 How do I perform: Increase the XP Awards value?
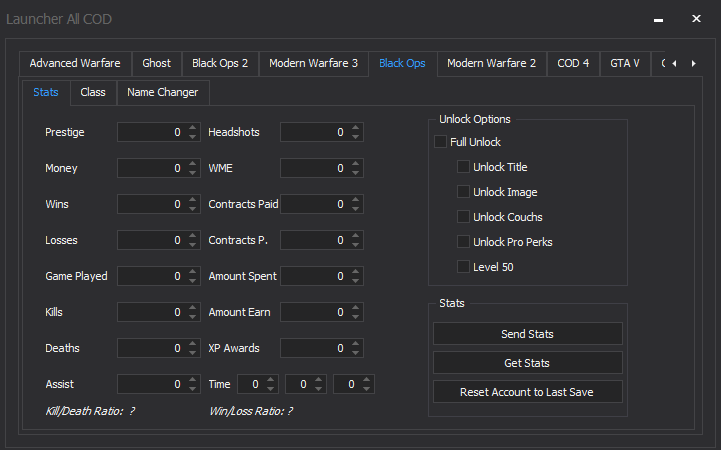pos(355,343)
